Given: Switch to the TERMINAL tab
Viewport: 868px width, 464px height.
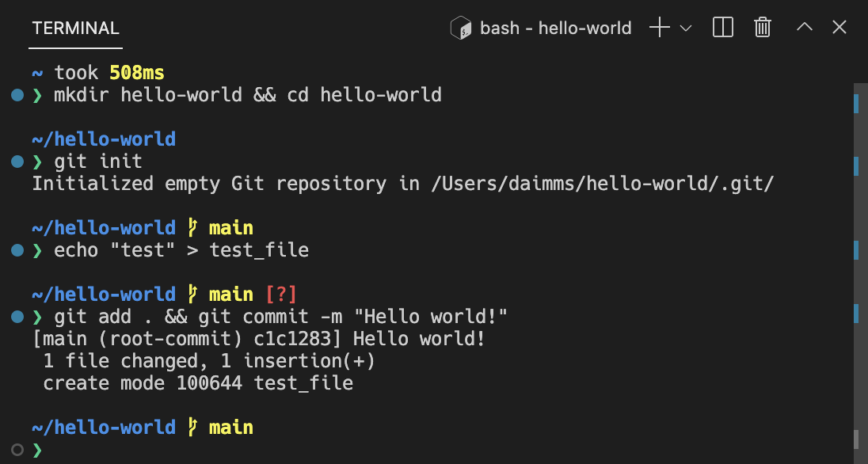Looking at the screenshot, I should [x=75, y=28].
